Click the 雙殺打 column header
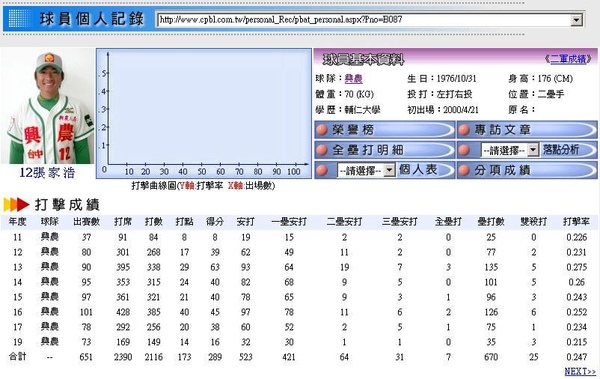Image resolution: width=600 pixels, height=379 pixels. (533, 222)
